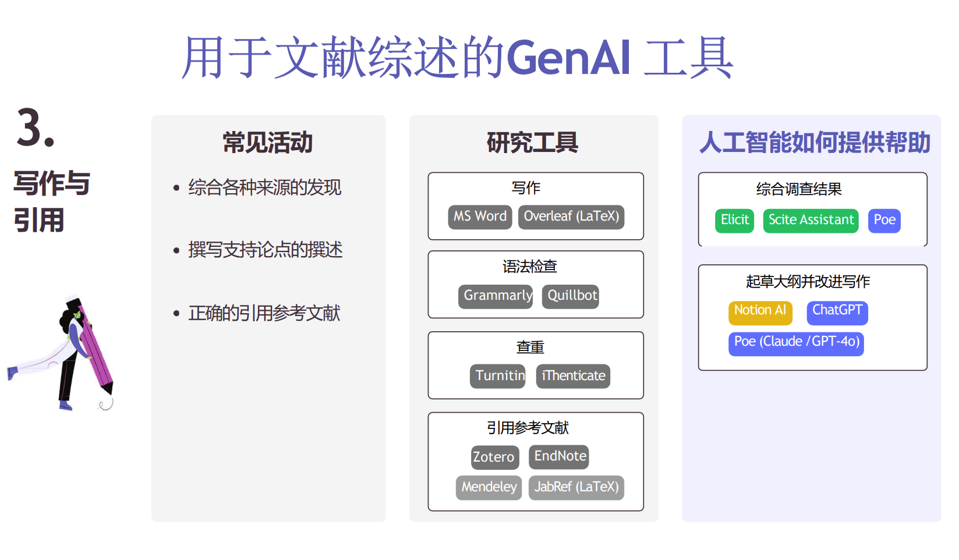Click the standalone Poe tag
The height and width of the screenshot is (560, 959).
[x=884, y=221]
